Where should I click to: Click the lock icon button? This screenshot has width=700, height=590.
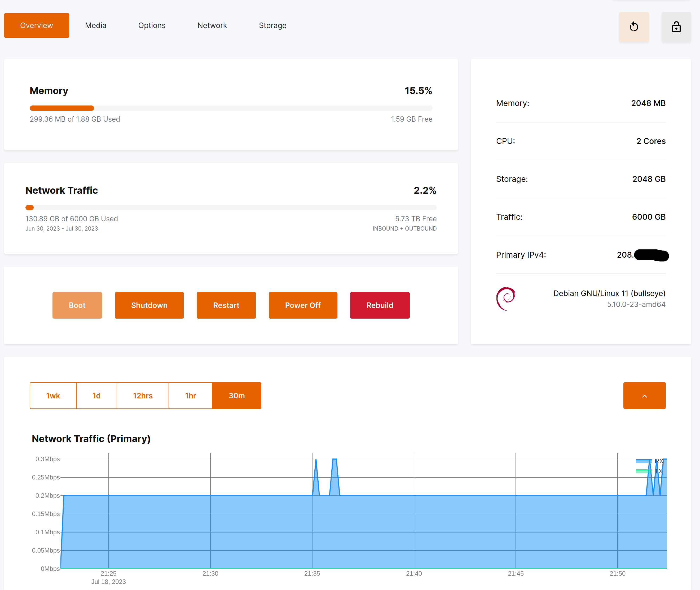676,27
